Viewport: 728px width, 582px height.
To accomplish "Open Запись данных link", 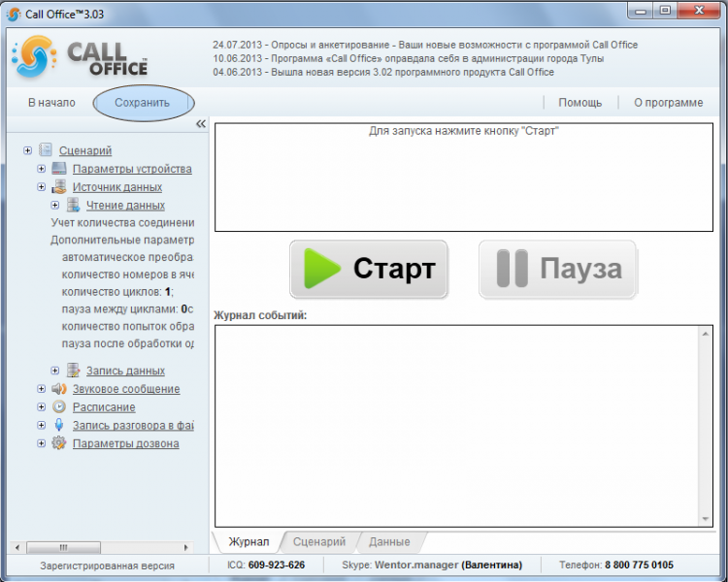I will [125, 371].
